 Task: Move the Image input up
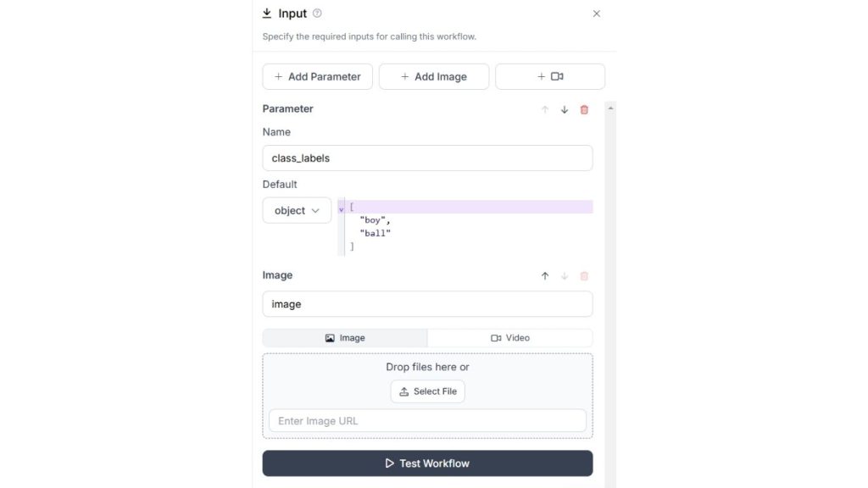click(545, 276)
